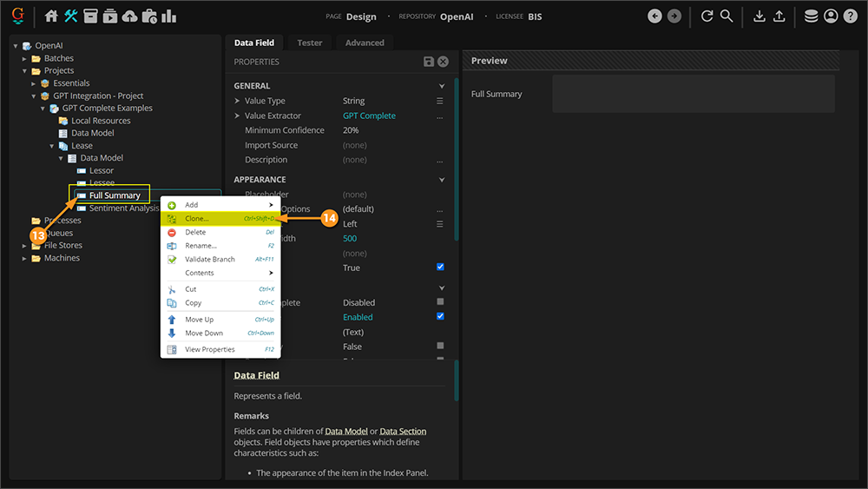Toggle the Enabled property checkbox
This screenshot has width=868, height=489.
(440, 317)
